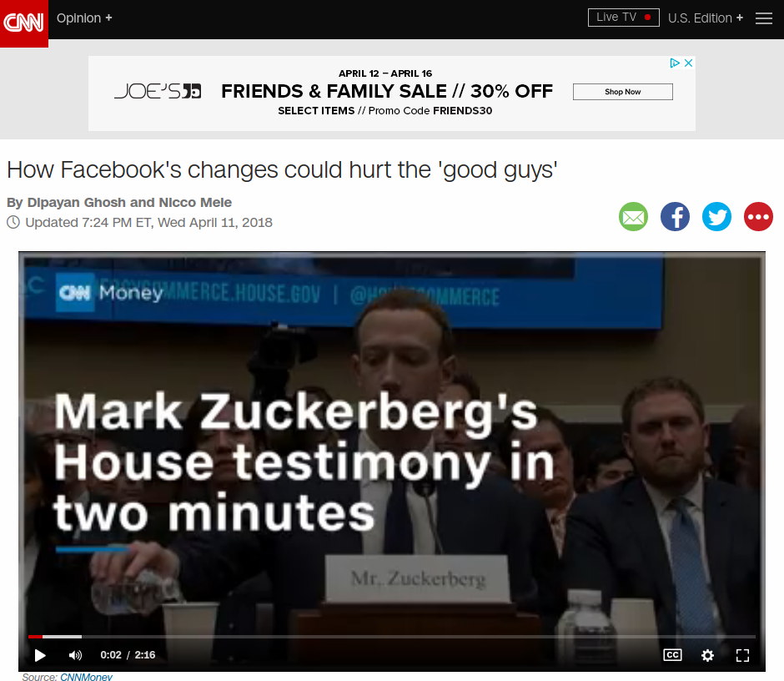The width and height of the screenshot is (784, 681).
Task: Share the article on Facebook
Action: (x=675, y=217)
